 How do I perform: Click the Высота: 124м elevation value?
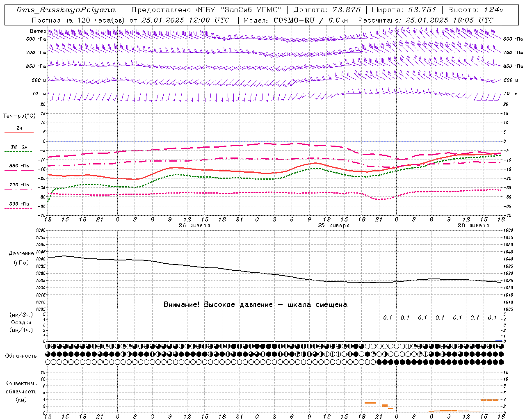(476, 10)
